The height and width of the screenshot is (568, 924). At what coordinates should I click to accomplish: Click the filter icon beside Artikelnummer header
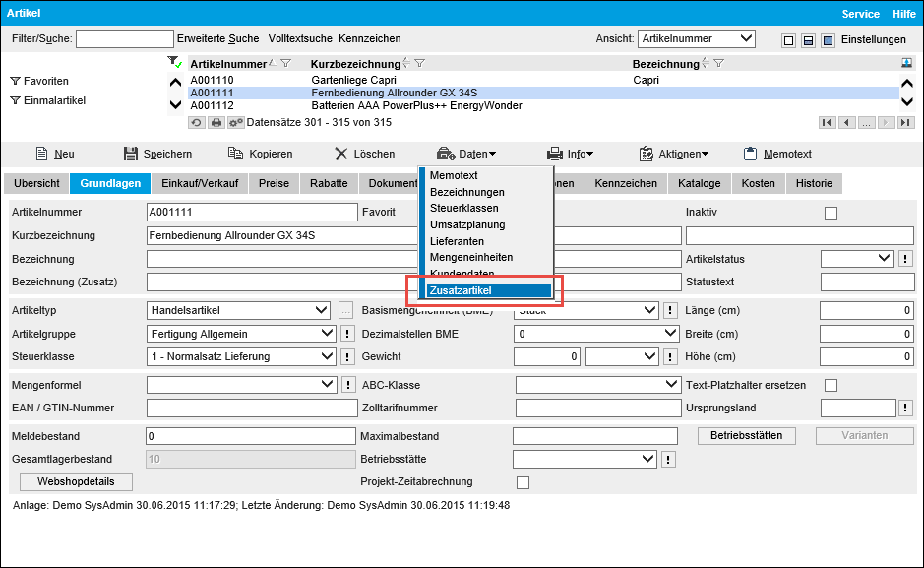point(285,63)
